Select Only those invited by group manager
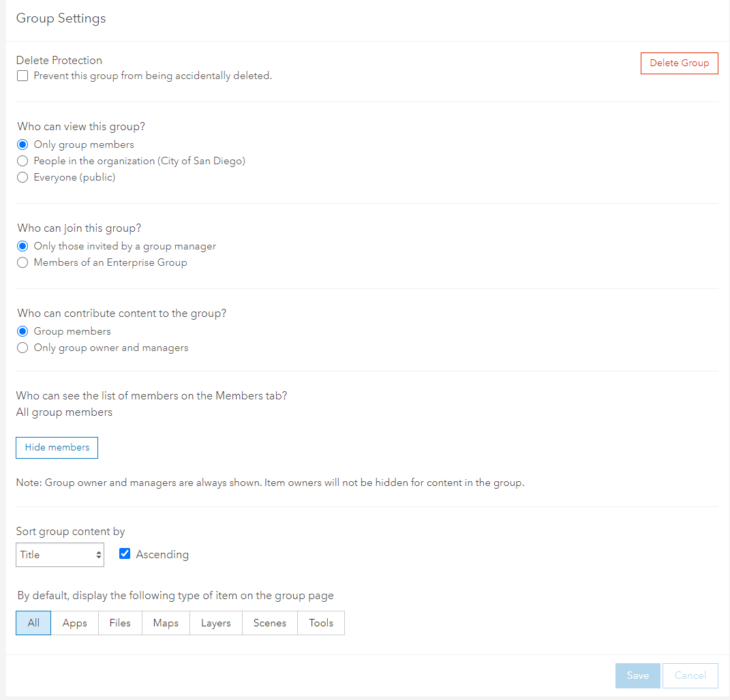730x700 pixels. tap(22, 246)
